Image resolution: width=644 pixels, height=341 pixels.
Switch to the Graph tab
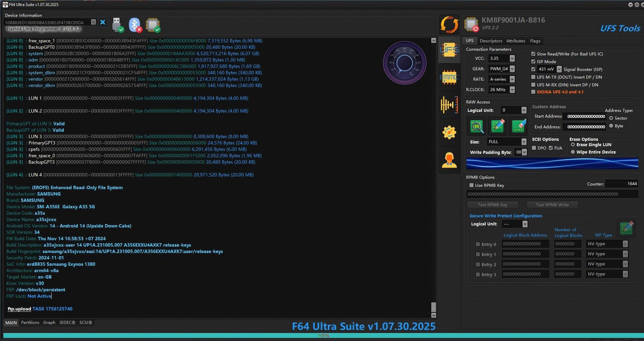tap(49, 323)
